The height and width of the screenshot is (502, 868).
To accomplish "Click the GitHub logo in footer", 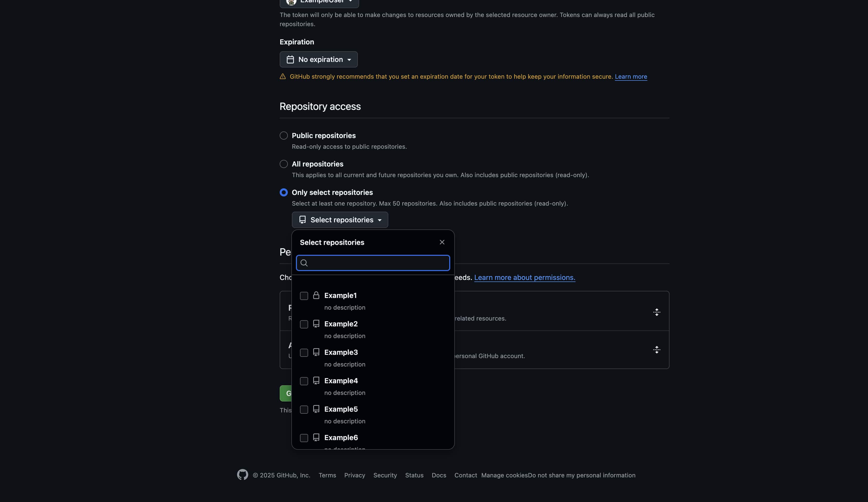I will pyautogui.click(x=242, y=474).
